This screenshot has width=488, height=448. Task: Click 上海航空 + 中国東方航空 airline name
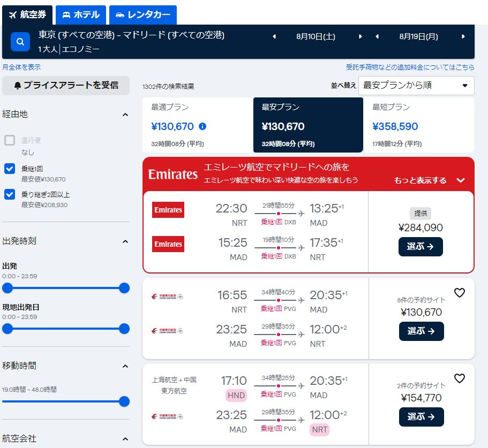tap(174, 385)
